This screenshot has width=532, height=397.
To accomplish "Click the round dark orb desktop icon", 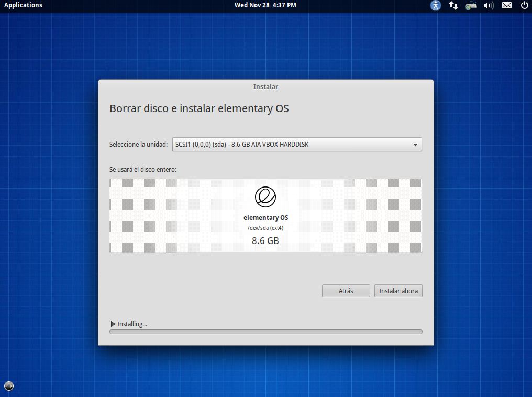I will coord(9,387).
